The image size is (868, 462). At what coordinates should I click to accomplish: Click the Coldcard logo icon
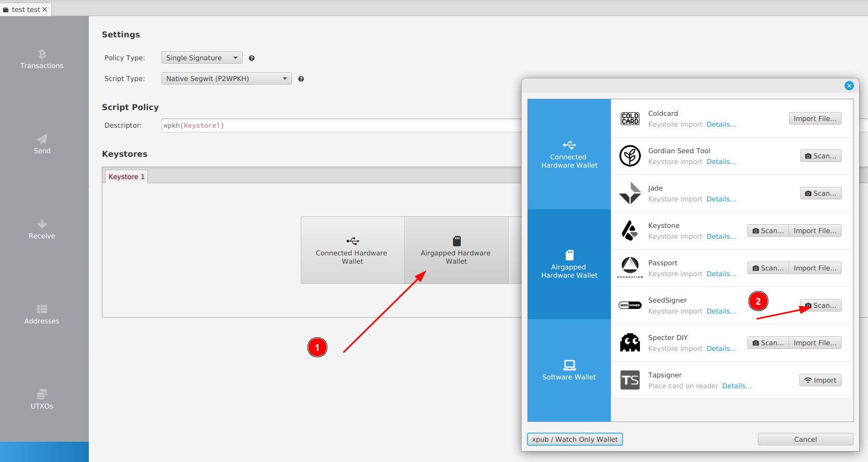coord(630,119)
